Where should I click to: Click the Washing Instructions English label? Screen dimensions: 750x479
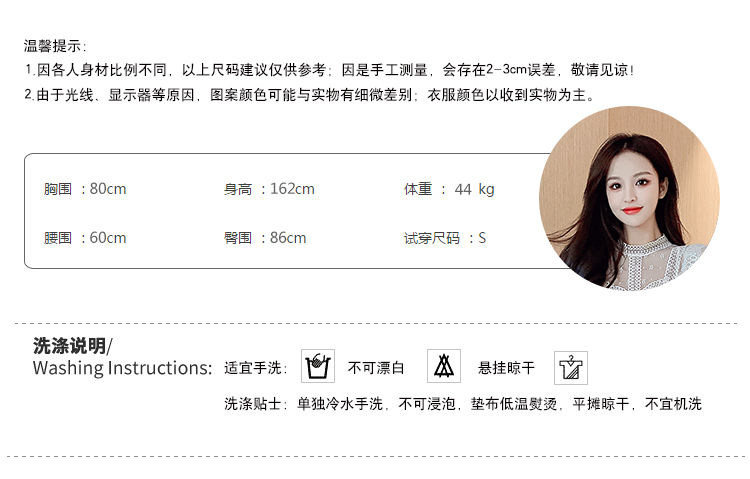click(x=122, y=368)
